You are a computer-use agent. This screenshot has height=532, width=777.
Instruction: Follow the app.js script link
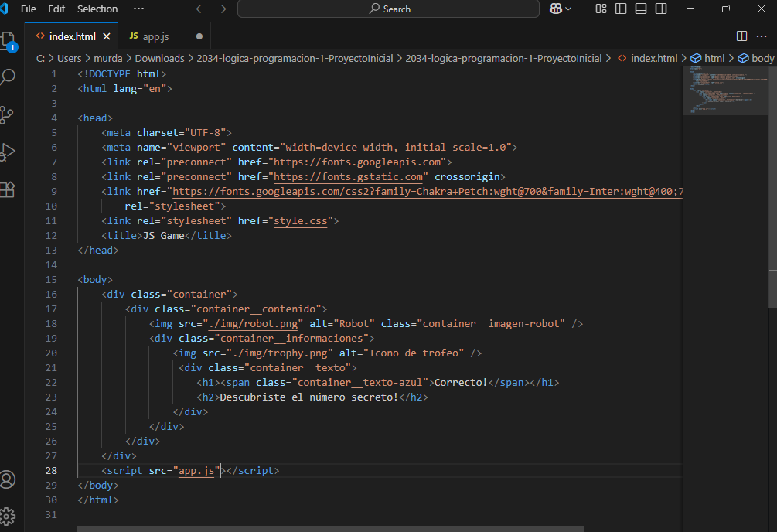(196, 470)
